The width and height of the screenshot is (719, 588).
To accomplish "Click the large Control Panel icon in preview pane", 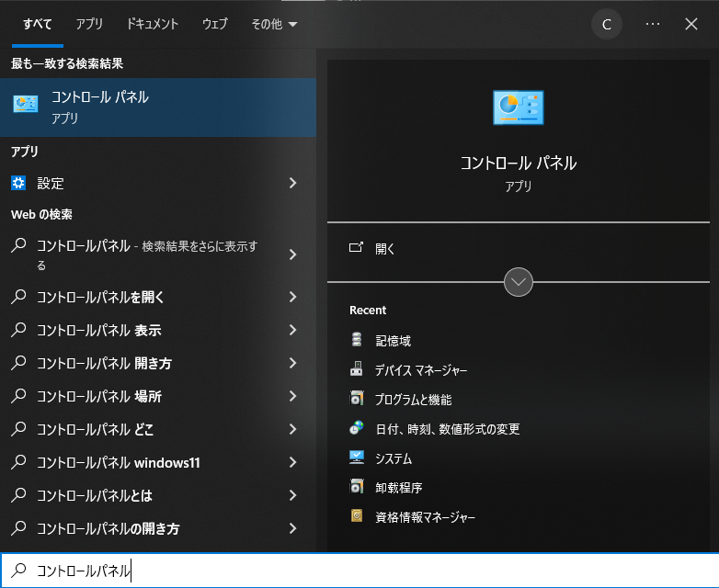I will [x=519, y=107].
